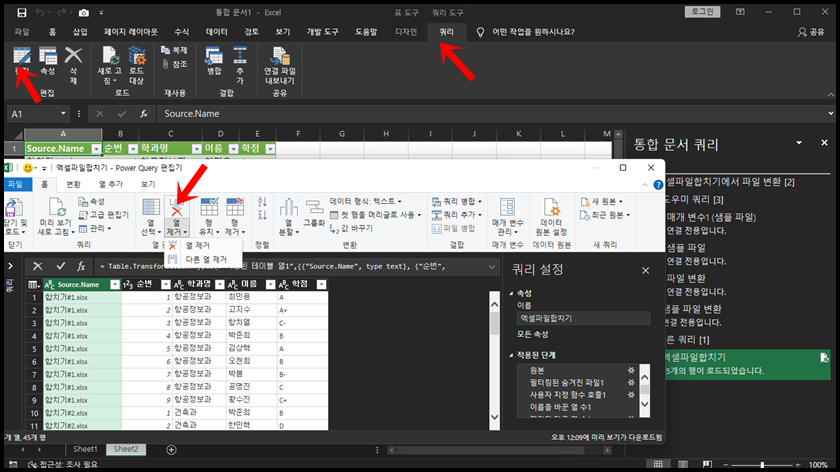This screenshot has width=840, height=472.
Task: Click the 속성 icon in Excel's 쿼리 ribbon
Action: point(48,61)
